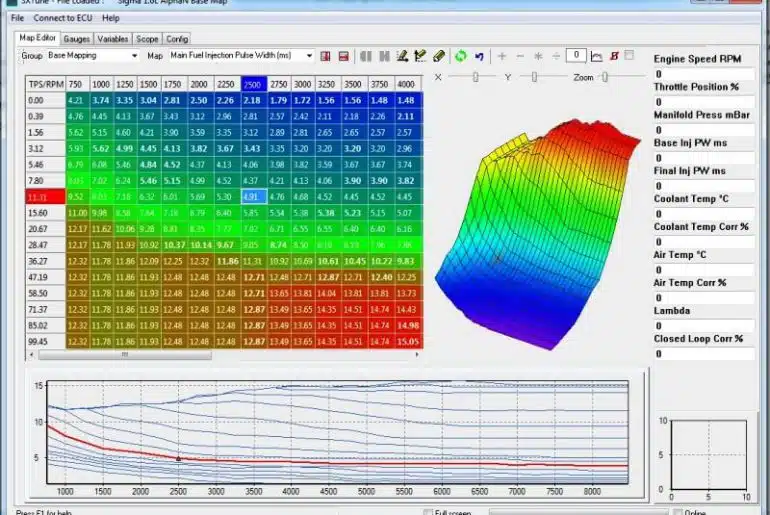
Task: Click the math value input box showing 0
Action: [576, 55]
